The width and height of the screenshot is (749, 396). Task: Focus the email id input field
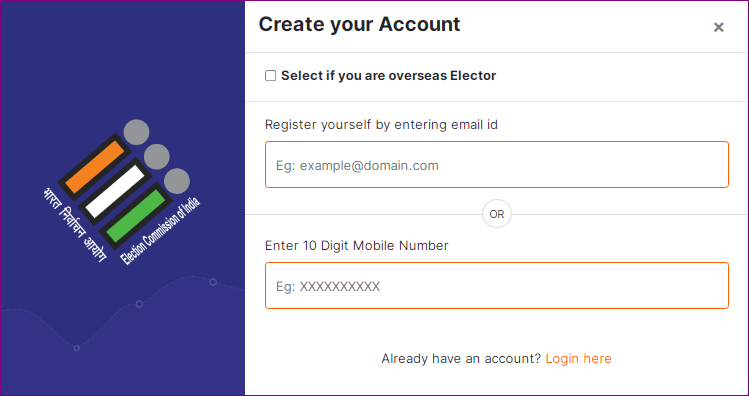pos(497,164)
